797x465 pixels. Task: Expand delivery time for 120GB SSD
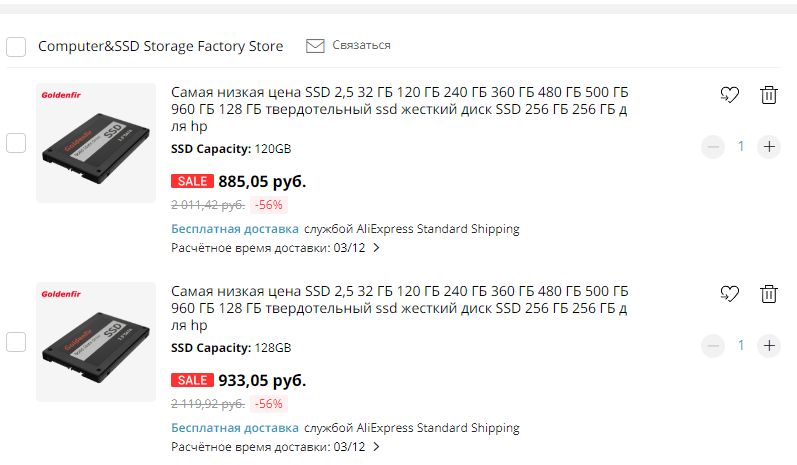(x=376, y=248)
